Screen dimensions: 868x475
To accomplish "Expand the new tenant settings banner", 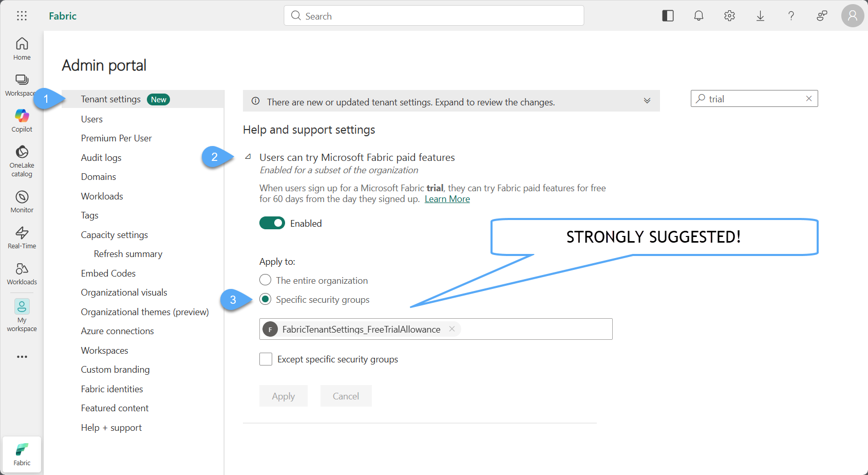I will point(647,101).
